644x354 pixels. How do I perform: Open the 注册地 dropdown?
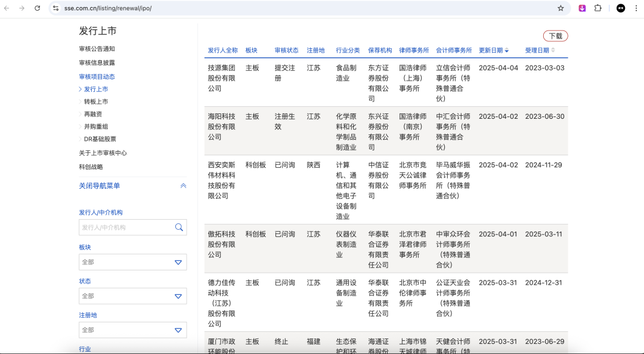click(x=132, y=330)
